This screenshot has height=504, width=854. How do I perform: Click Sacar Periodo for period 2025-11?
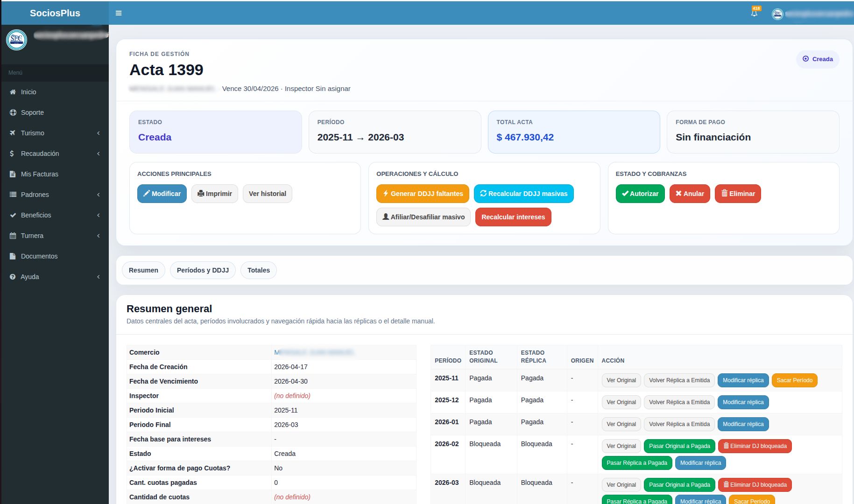pos(794,380)
